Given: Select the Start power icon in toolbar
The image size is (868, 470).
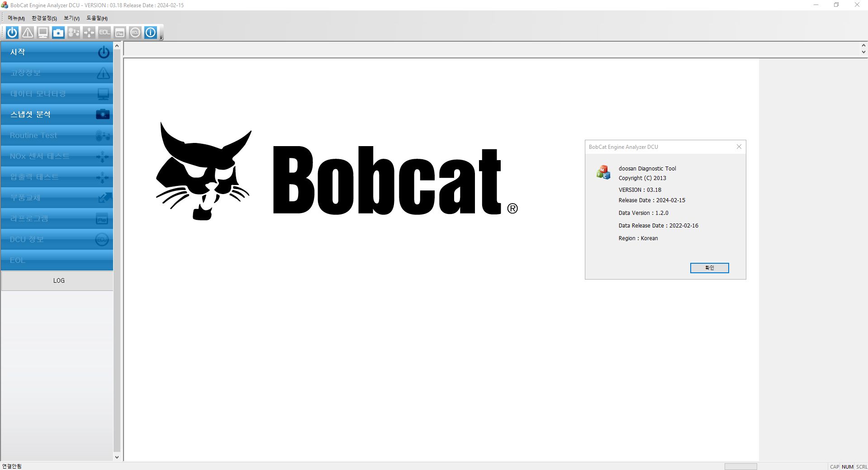Looking at the screenshot, I should [x=12, y=33].
